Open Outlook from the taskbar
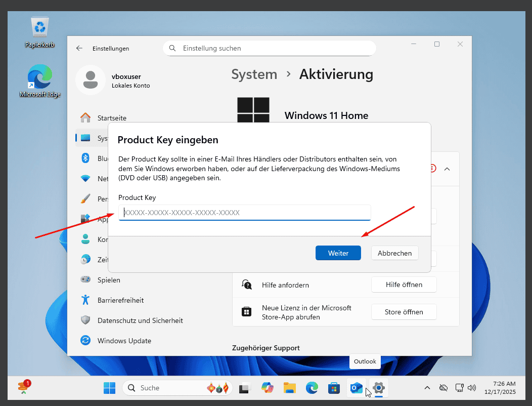Viewport: 532px width, 406px height. point(356,388)
